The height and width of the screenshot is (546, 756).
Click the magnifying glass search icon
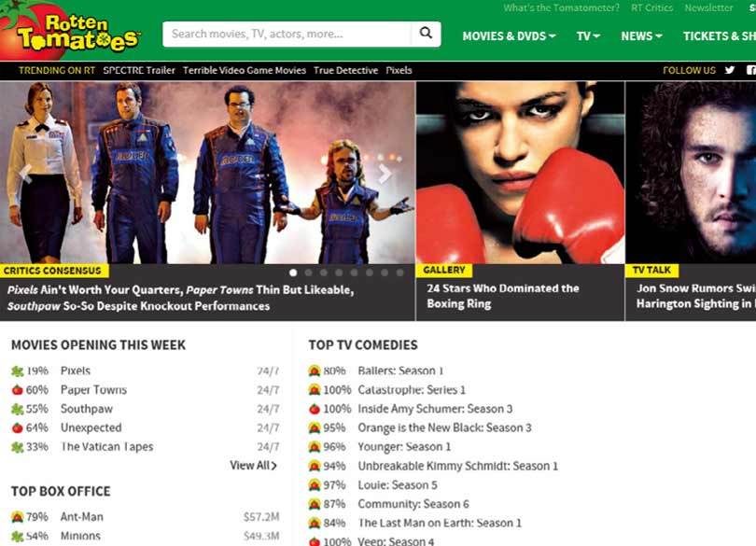(x=426, y=34)
